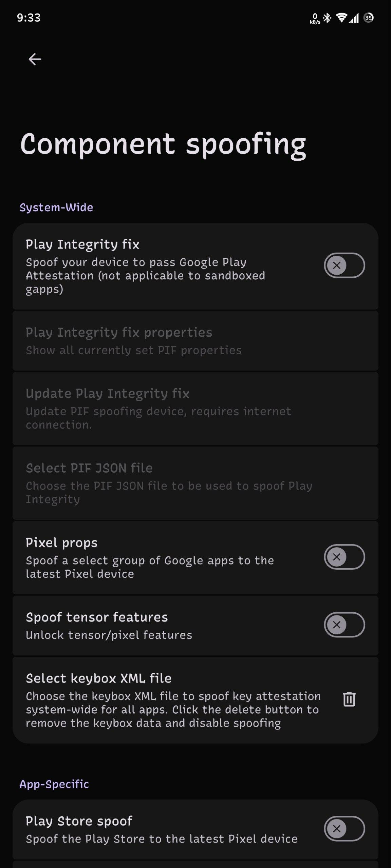Screen dimensions: 391x868
Task: Select the Update Play Integrity fix item
Action: click(x=195, y=409)
